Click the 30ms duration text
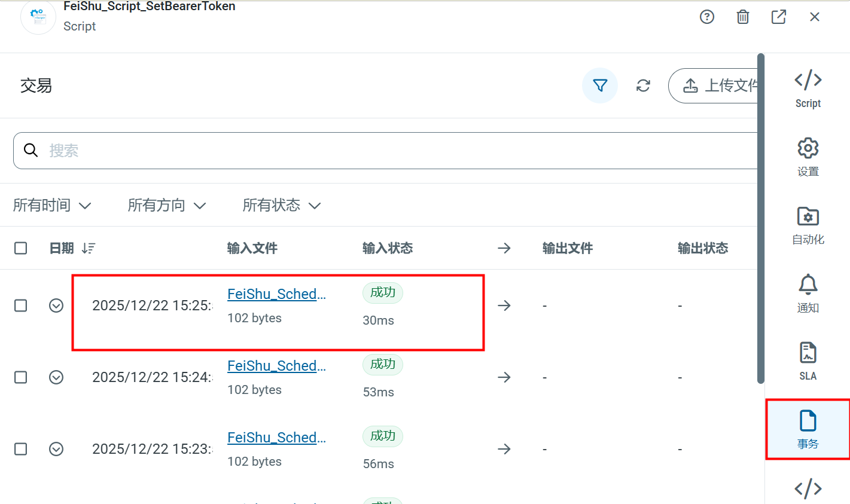Image resolution: width=850 pixels, height=504 pixels. tap(379, 320)
